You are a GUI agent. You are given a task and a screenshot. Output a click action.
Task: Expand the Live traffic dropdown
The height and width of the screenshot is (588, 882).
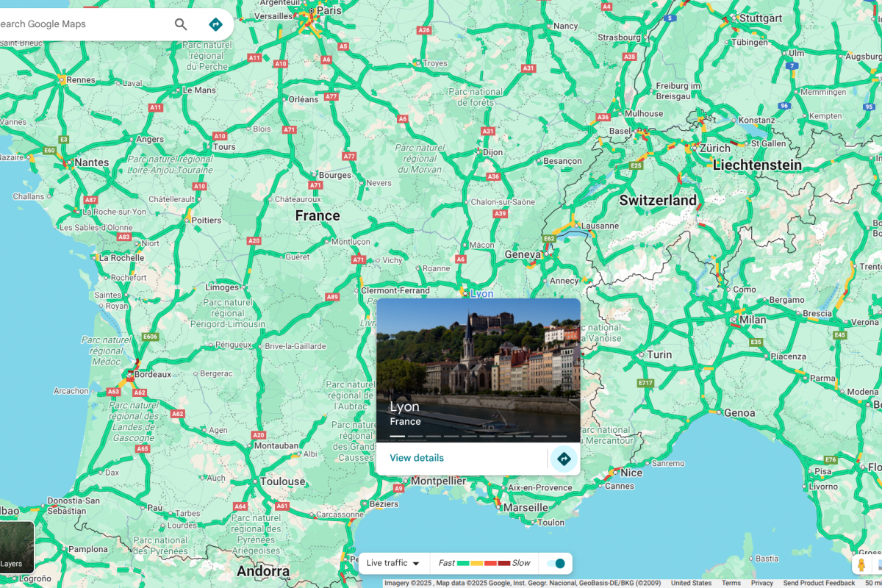pyautogui.click(x=393, y=563)
